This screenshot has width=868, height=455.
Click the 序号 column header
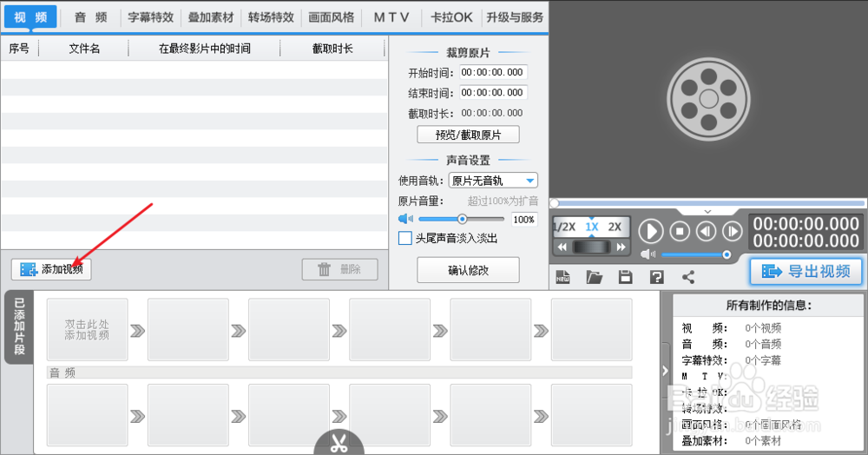tap(19, 49)
